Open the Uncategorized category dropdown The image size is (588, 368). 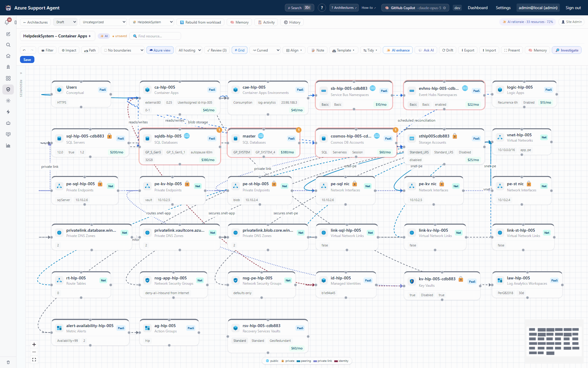pyautogui.click(x=103, y=22)
